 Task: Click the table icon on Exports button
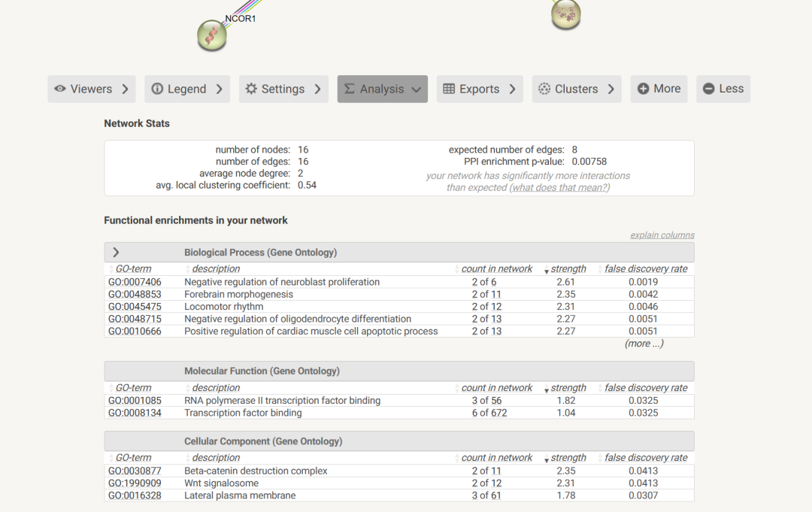click(449, 89)
